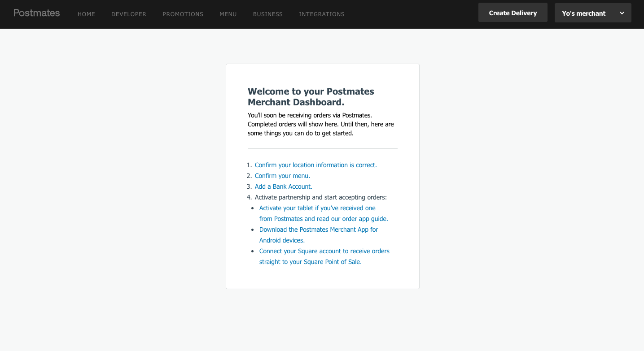Open the DEVELOPER nav item
Image resolution: width=644 pixels, height=351 pixels.
[129, 14]
